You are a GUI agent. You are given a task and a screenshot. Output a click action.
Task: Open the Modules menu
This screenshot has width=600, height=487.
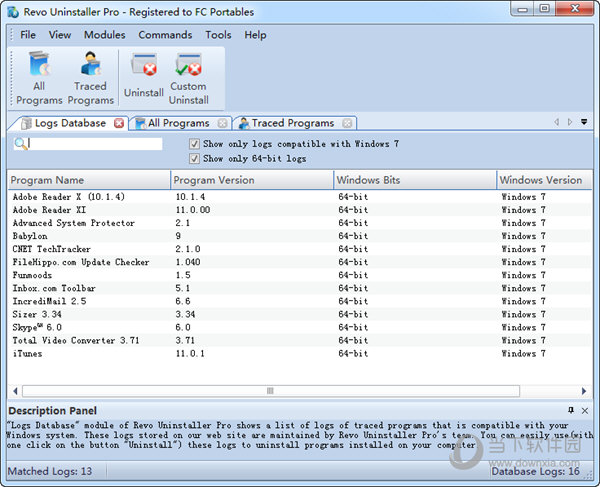[104, 35]
